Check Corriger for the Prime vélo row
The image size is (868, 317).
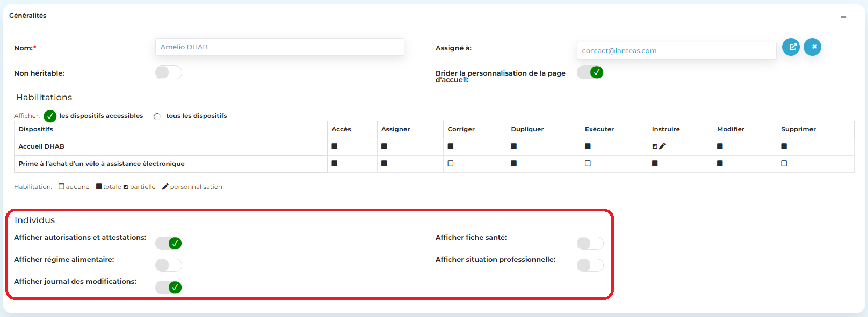coord(451,164)
